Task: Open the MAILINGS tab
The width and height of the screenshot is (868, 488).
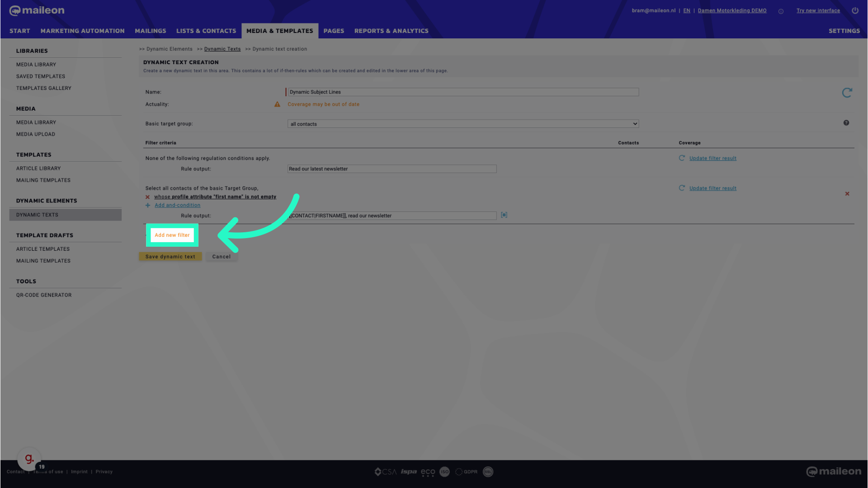Action: click(x=151, y=31)
